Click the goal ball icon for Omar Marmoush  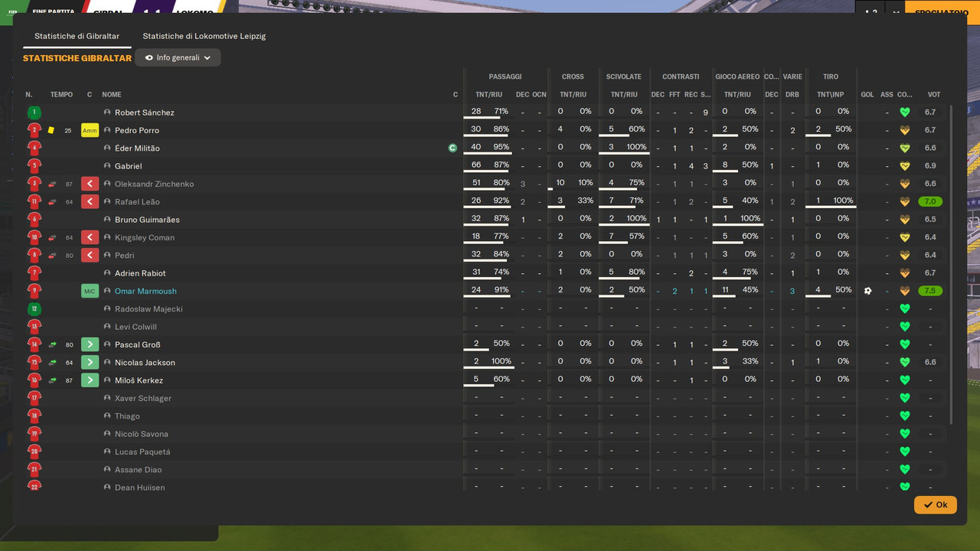coord(867,291)
